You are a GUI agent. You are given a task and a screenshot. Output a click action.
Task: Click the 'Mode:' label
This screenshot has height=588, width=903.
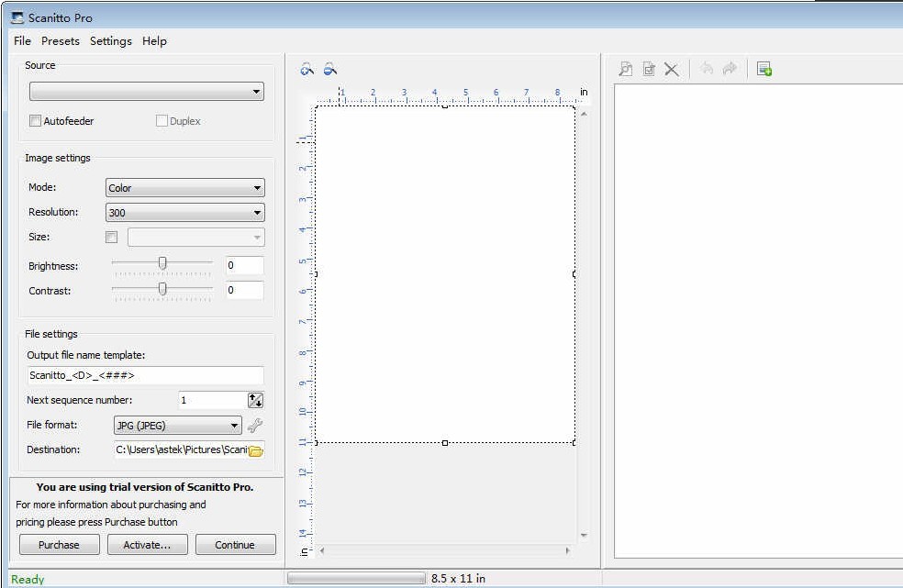click(x=42, y=187)
